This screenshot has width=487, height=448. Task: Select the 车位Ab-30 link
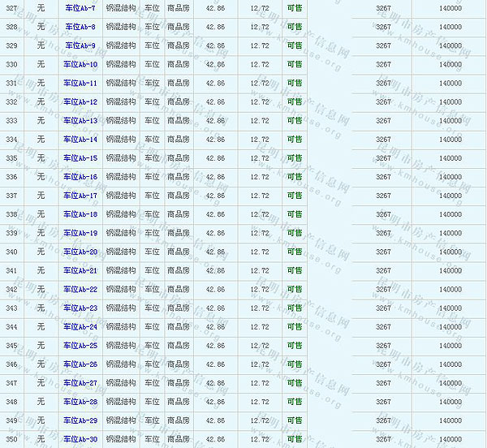(x=80, y=439)
